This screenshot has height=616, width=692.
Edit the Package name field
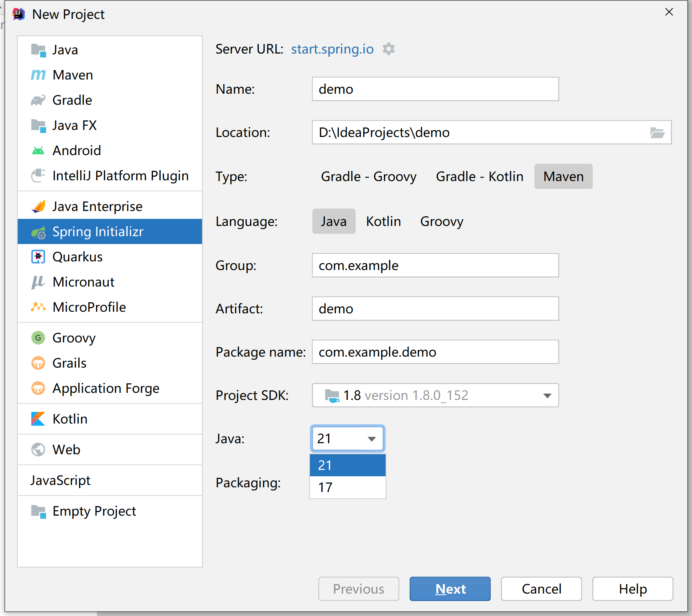(435, 352)
